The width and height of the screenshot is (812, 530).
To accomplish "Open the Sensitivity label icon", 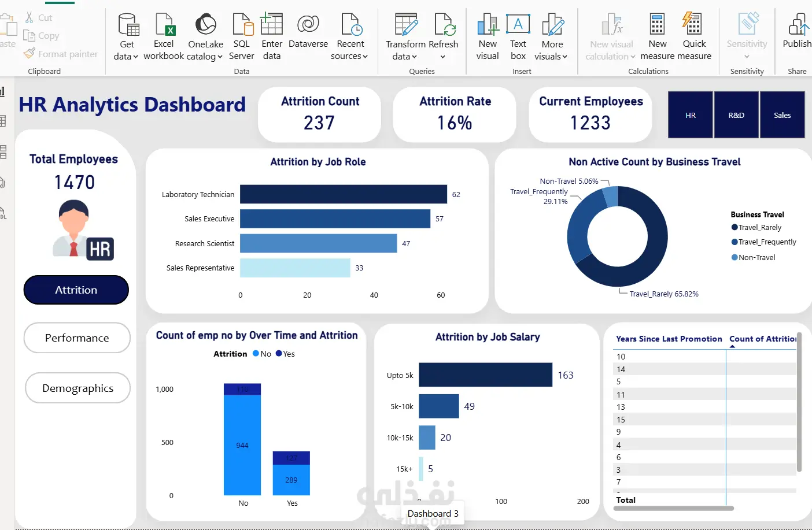I will (748, 24).
